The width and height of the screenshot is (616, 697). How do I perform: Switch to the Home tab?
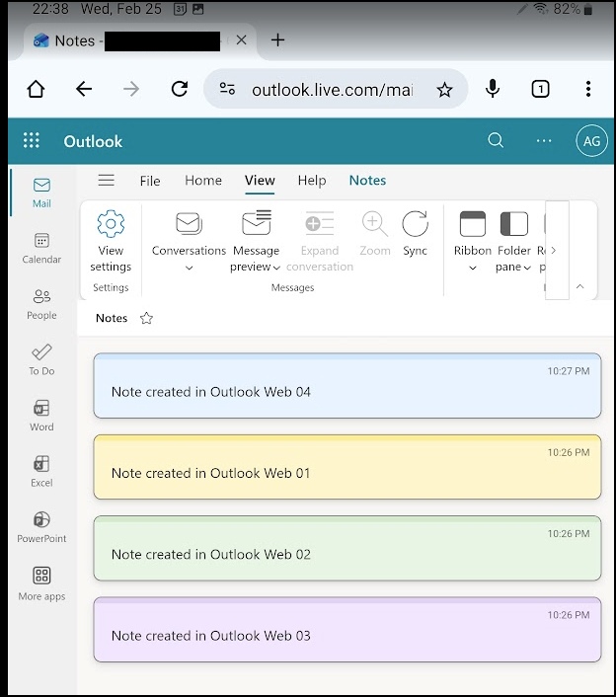[203, 181]
